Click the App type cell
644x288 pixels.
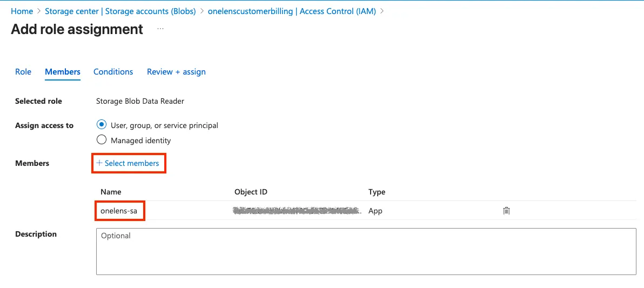pyautogui.click(x=375, y=211)
